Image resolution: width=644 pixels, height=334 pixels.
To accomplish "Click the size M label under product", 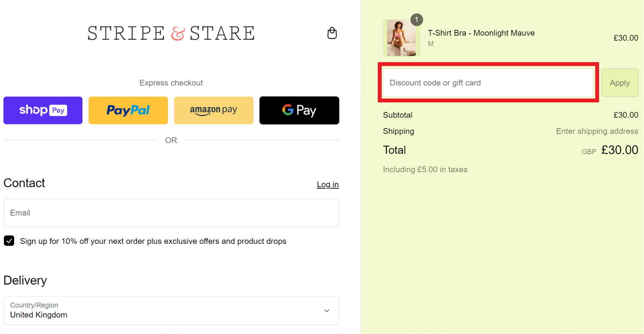I will [x=431, y=44].
